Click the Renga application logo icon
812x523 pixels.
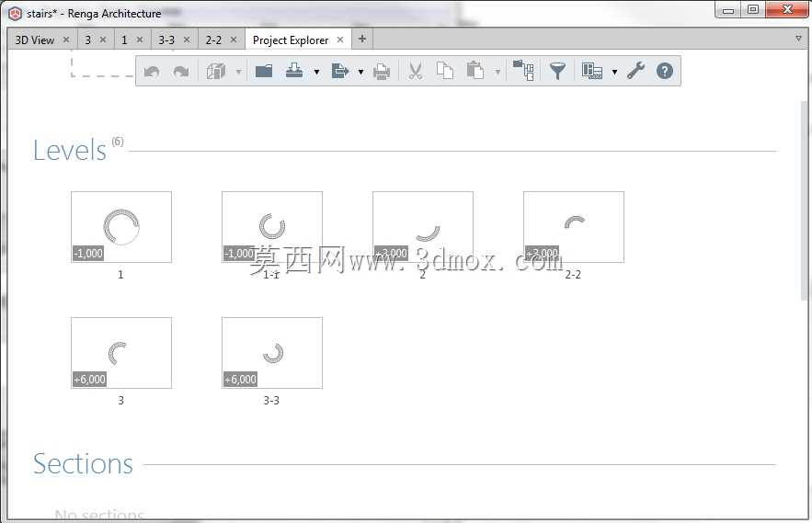16,14
